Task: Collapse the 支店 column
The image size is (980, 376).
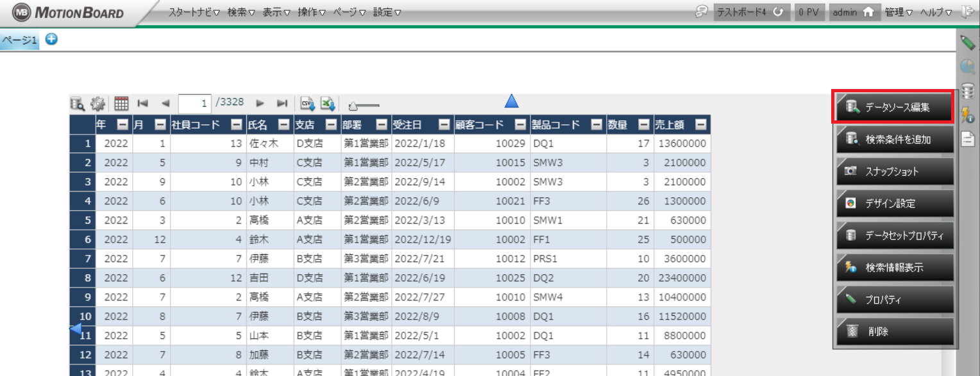Action: [x=331, y=125]
